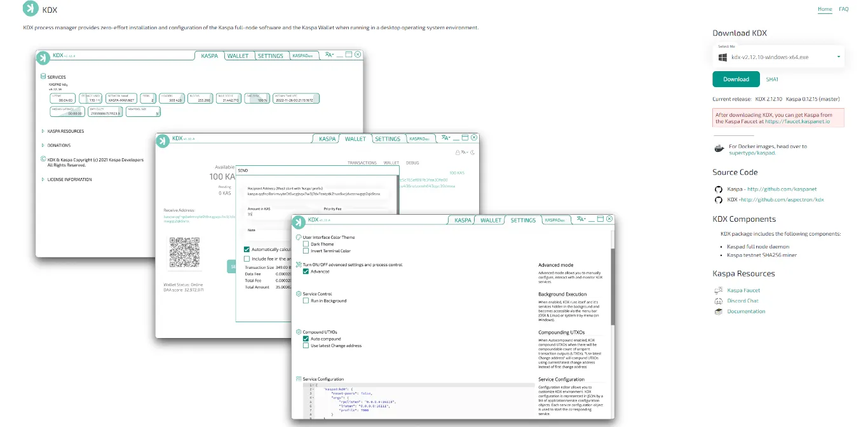Click the Docker whale icon

[719, 149]
